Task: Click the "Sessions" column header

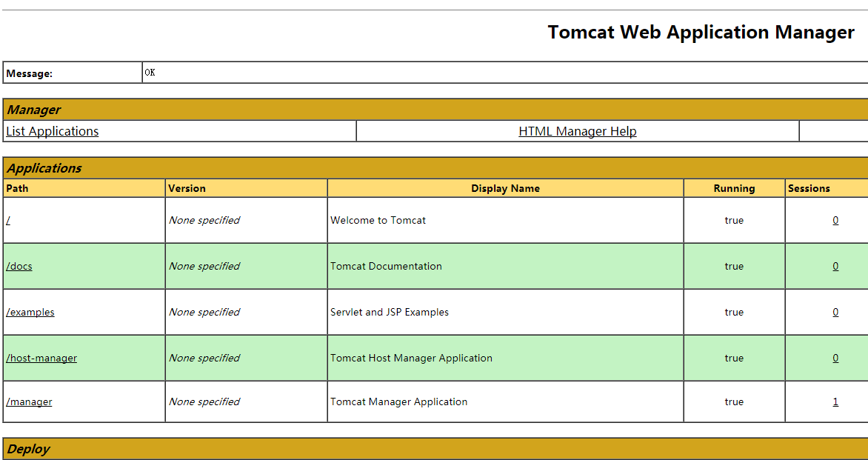Action: 809,188
